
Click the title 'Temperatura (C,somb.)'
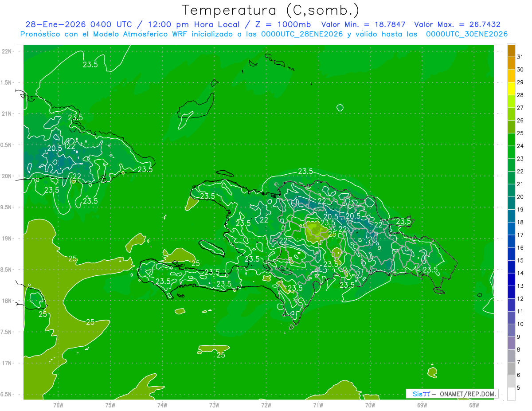coord(270,10)
